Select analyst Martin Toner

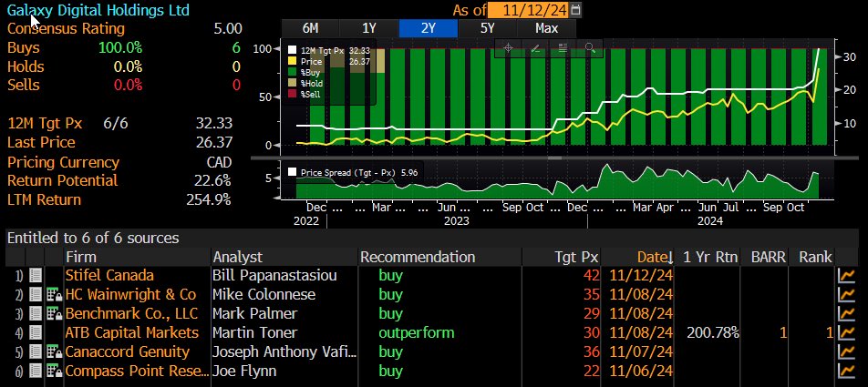[255, 333]
